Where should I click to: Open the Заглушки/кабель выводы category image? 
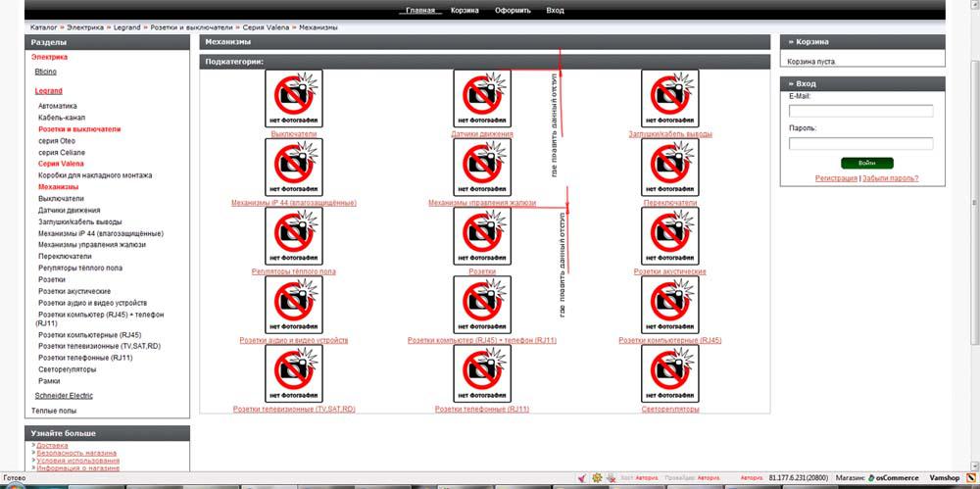pyautogui.click(x=669, y=98)
